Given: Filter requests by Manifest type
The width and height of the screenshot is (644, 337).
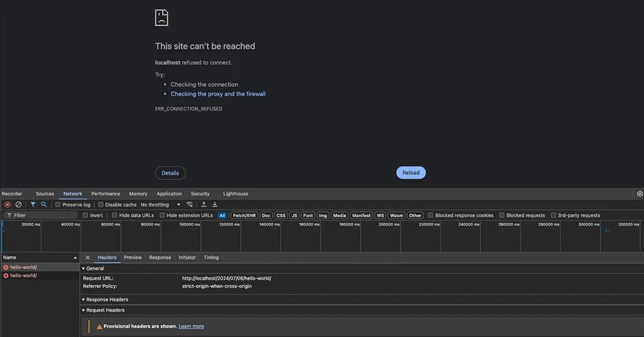Looking at the screenshot, I should tap(361, 215).
